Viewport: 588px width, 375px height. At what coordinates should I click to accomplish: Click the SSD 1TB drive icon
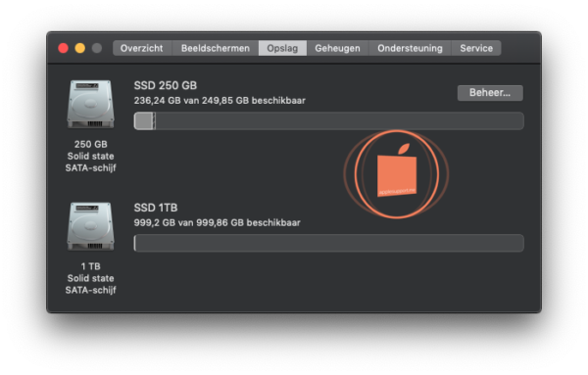pyautogui.click(x=91, y=226)
